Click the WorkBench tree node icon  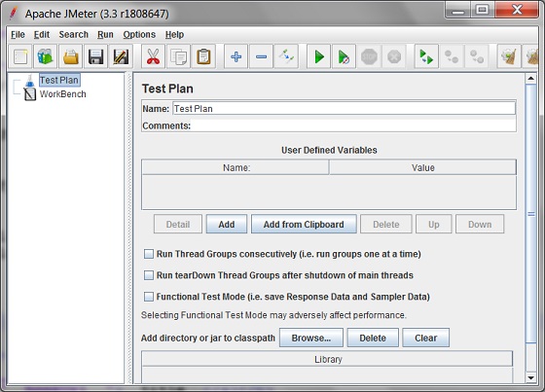tap(30, 93)
